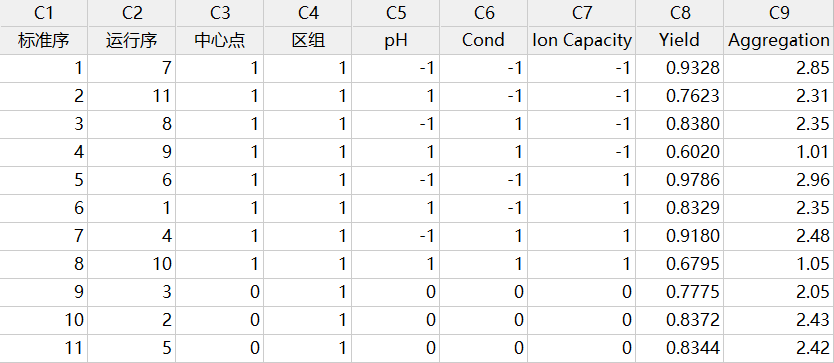The height and width of the screenshot is (363, 834).
Task: Select Aggregation cell with value 1.01
Action: point(779,152)
